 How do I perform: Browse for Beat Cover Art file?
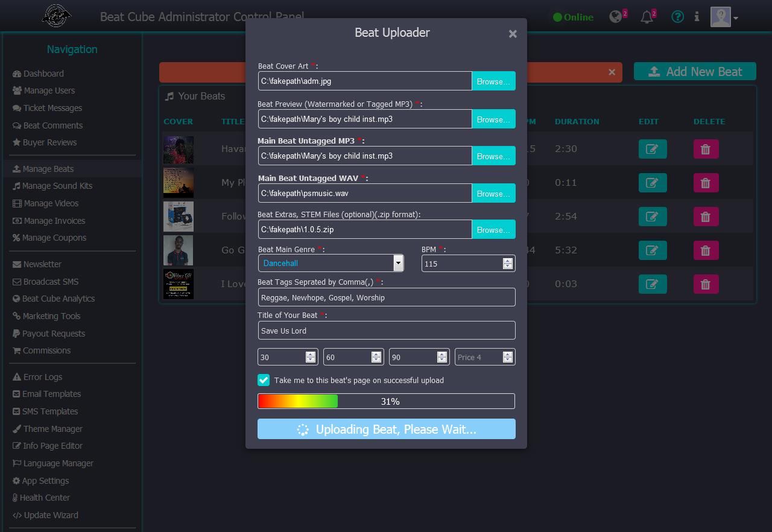[x=493, y=81]
